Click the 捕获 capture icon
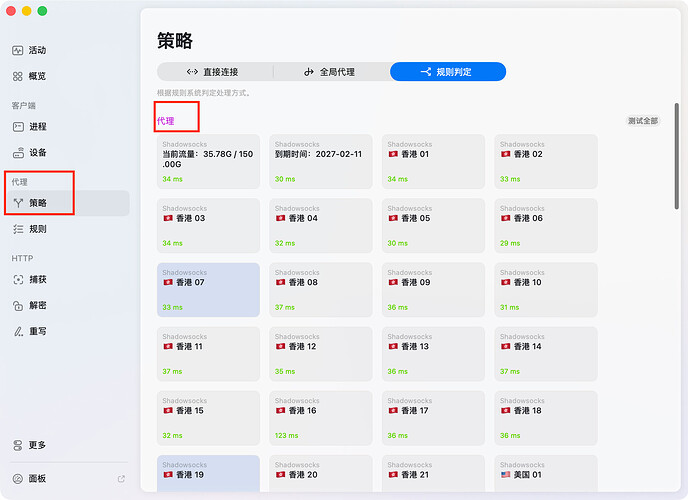Viewport: 688px width, 500px height. click(x=18, y=279)
